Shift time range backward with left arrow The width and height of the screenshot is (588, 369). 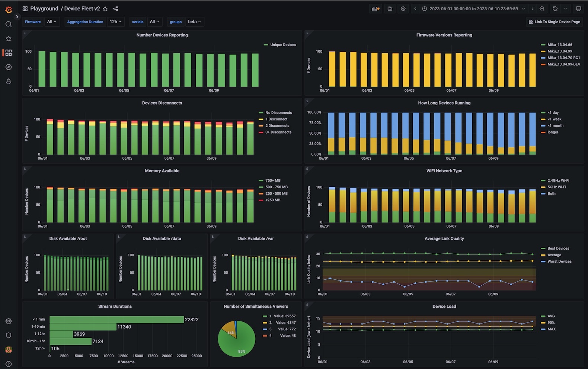click(x=415, y=9)
